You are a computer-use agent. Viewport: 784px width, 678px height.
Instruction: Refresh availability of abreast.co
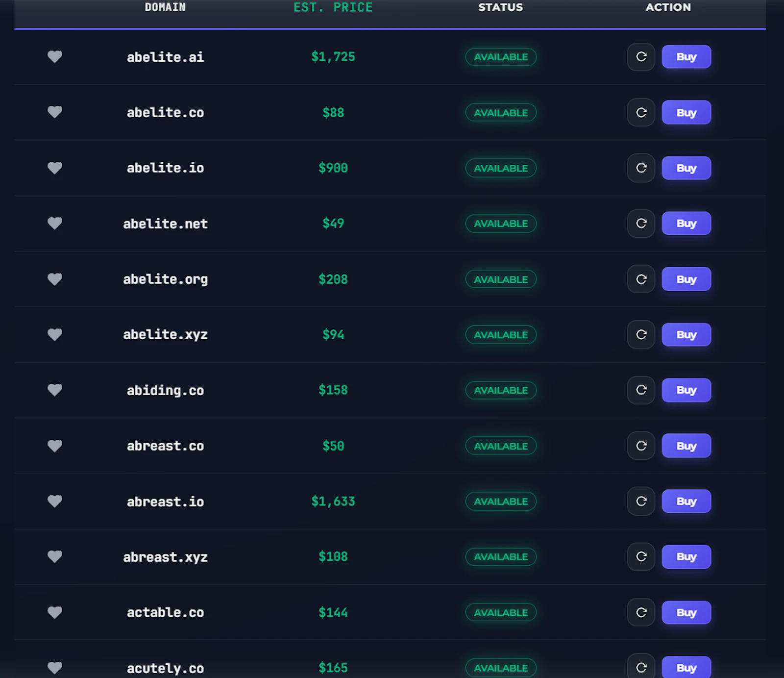(641, 446)
